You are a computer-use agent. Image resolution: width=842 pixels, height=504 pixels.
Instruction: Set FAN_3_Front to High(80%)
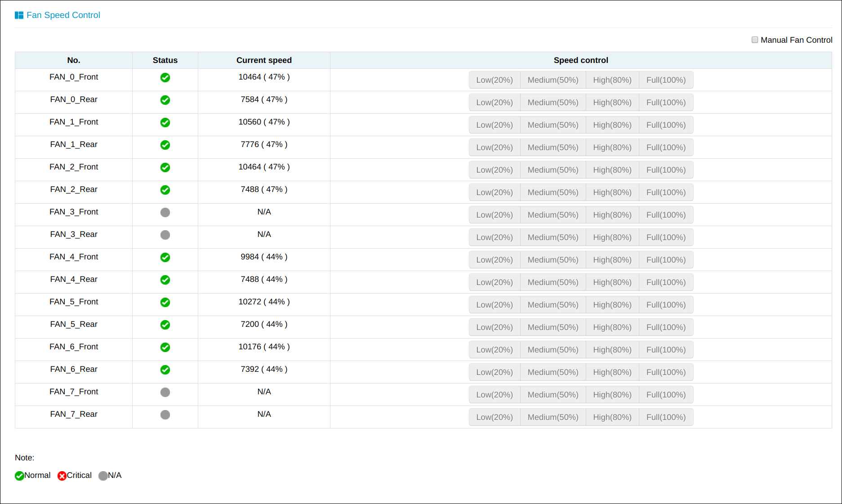(612, 215)
